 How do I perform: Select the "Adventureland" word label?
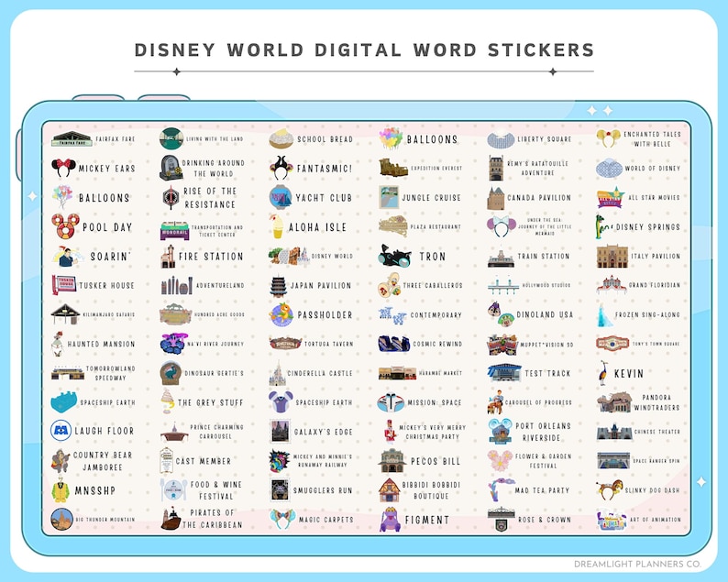pos(220,285)
